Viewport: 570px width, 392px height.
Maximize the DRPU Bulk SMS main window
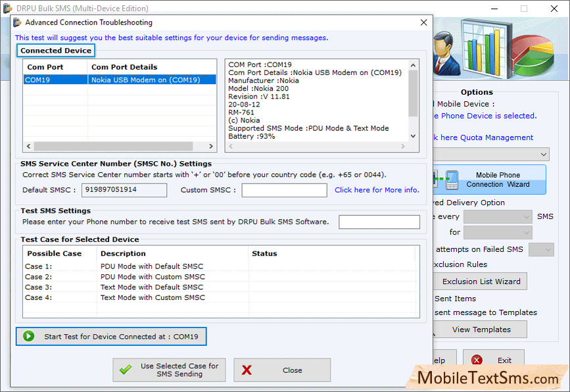[x=524, y=9]
